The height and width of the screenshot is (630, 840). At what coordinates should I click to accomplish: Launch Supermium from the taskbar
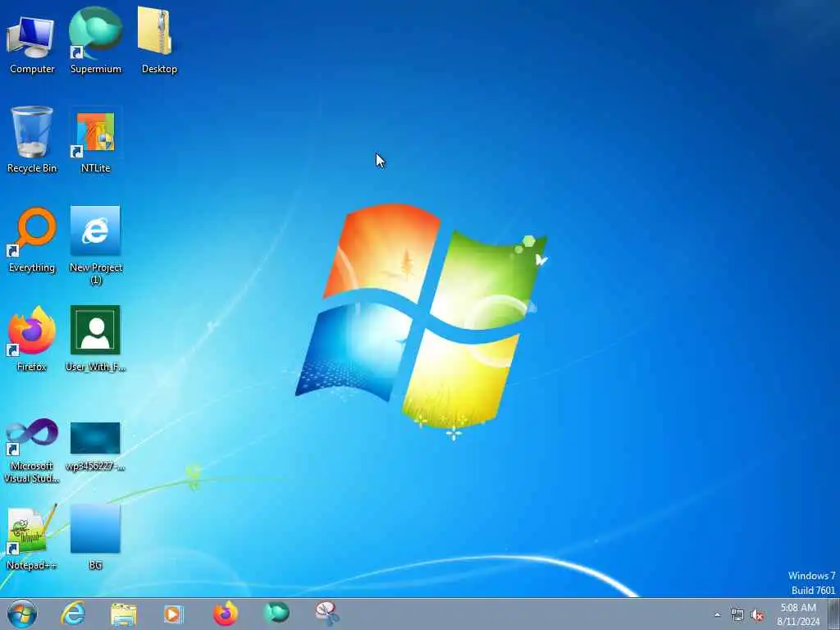point(276,613)
